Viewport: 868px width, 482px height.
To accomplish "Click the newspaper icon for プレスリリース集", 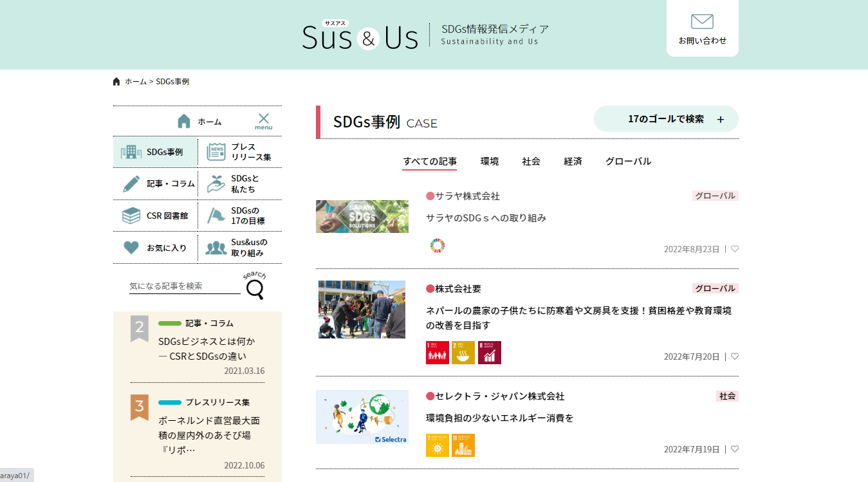I will coord(216,152).
